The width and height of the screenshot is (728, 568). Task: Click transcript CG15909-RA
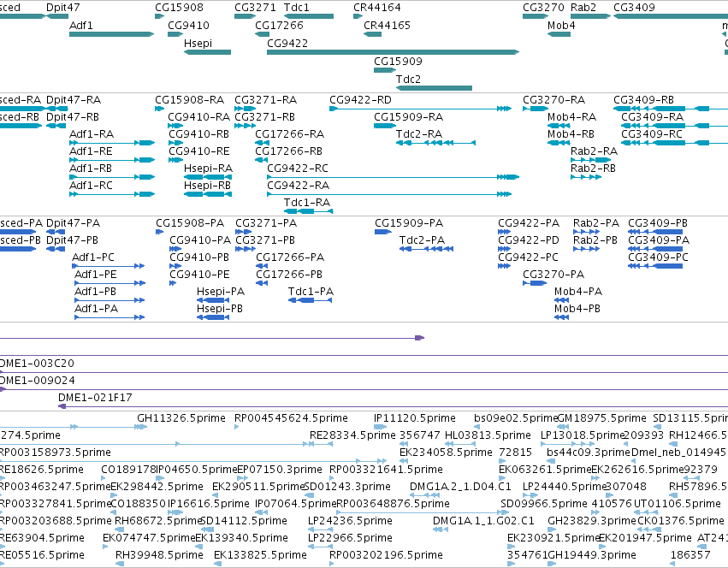385,126
